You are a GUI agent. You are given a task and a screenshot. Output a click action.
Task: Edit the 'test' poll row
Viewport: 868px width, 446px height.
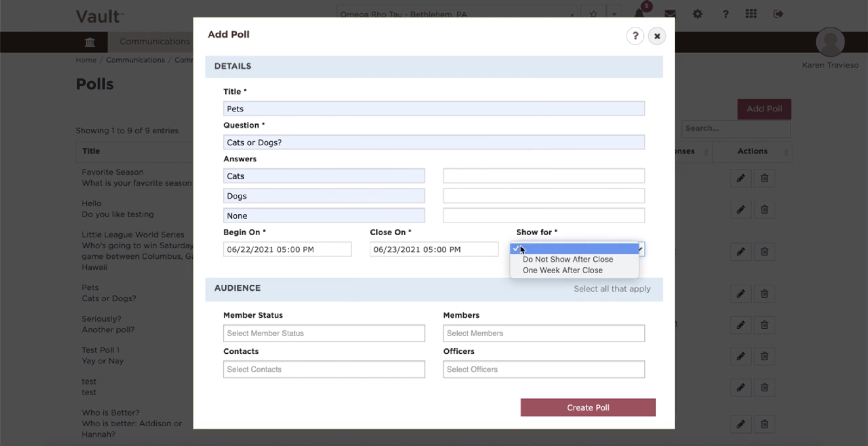(x=741, y=388)
